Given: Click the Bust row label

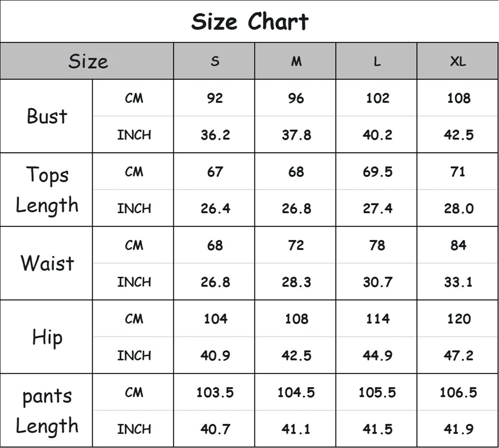Looking at the screenshot, I should [x=47, y=116].
